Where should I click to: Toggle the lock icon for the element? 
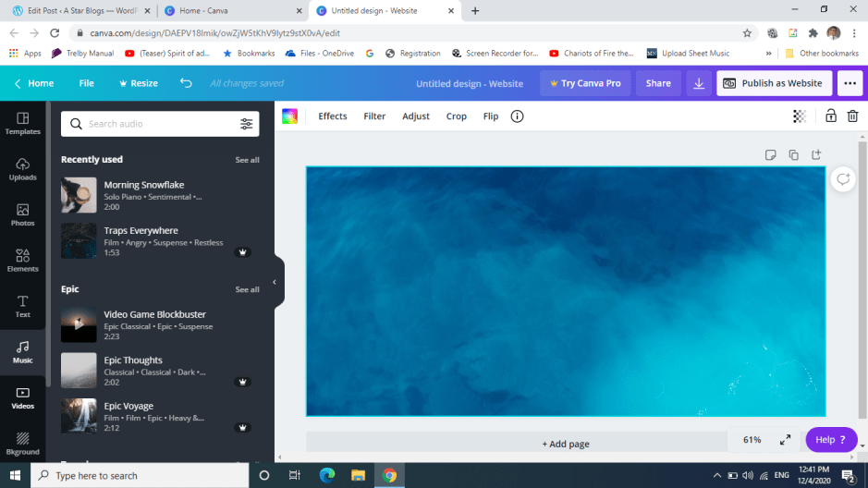(830, 116)
